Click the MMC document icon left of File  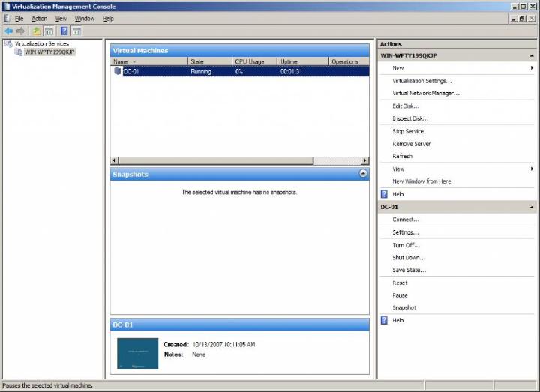7,19
